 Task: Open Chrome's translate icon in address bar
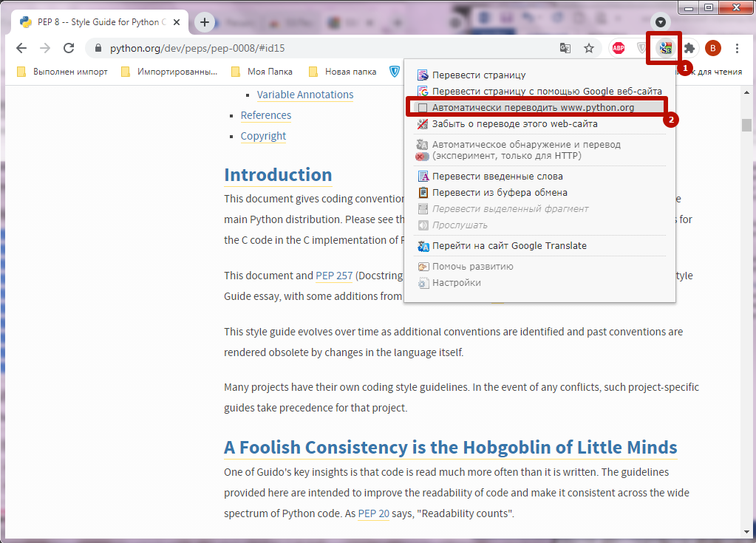(x=565, y=48)
